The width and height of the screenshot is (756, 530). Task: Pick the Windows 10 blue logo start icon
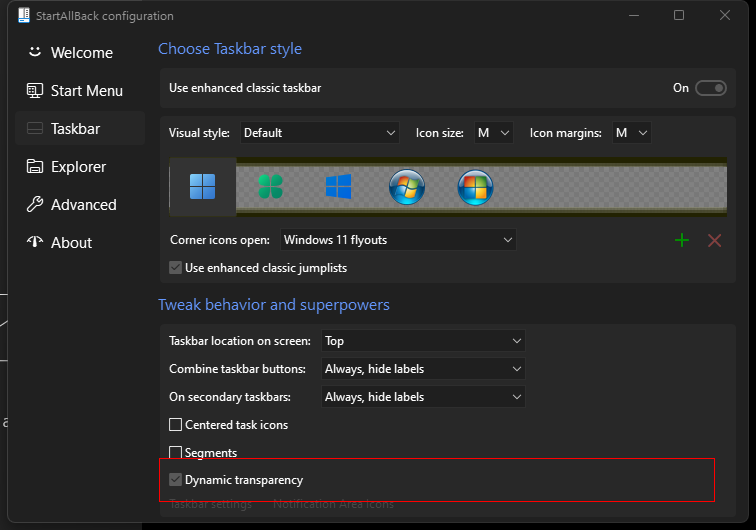click(338, 187)
